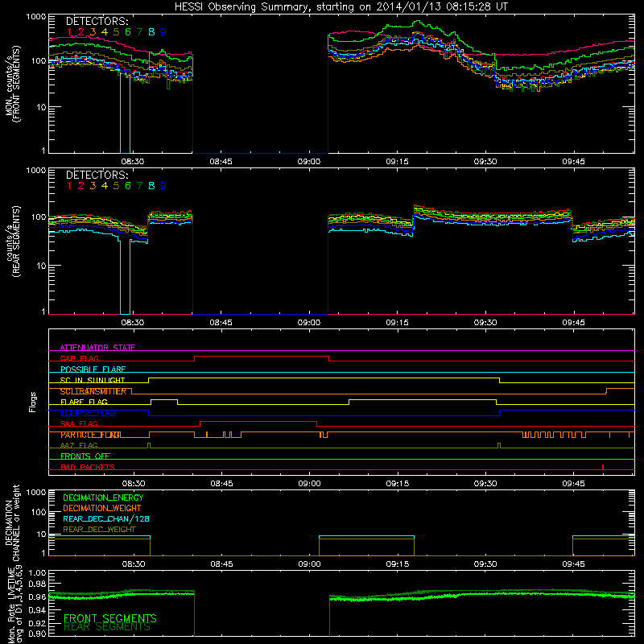The height and width of the screenshot is (644, 644).
Task: Click the BAD PACKETS label
Action: tap(88, 467)
